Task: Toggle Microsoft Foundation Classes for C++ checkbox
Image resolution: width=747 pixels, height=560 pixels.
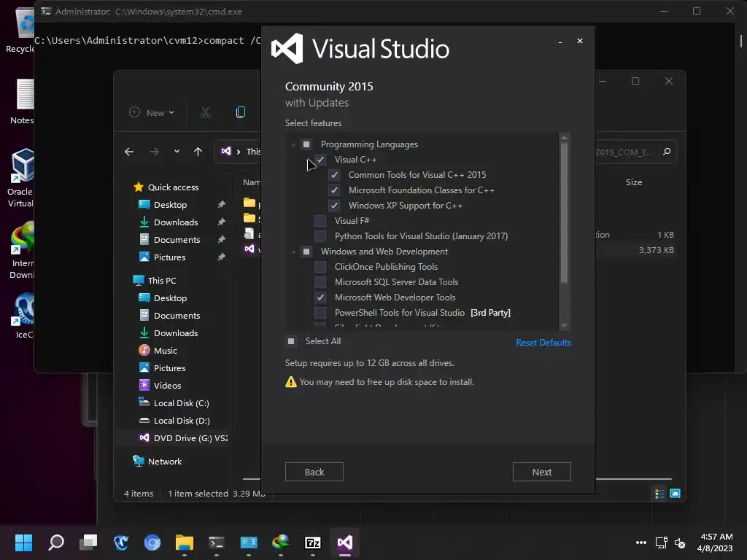Action: click(x=334, y=190)
